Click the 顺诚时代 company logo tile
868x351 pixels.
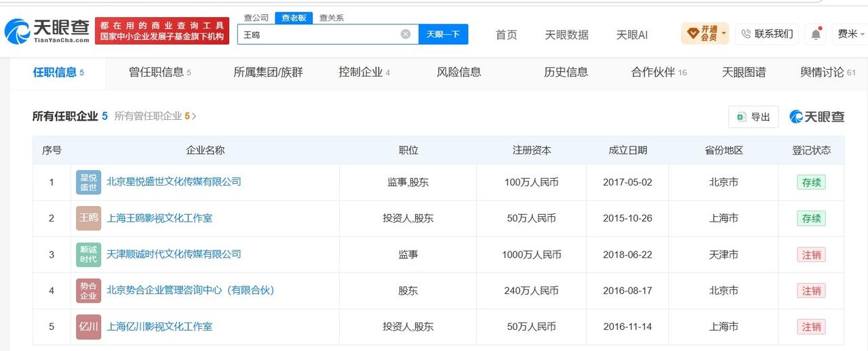(89, 255)
